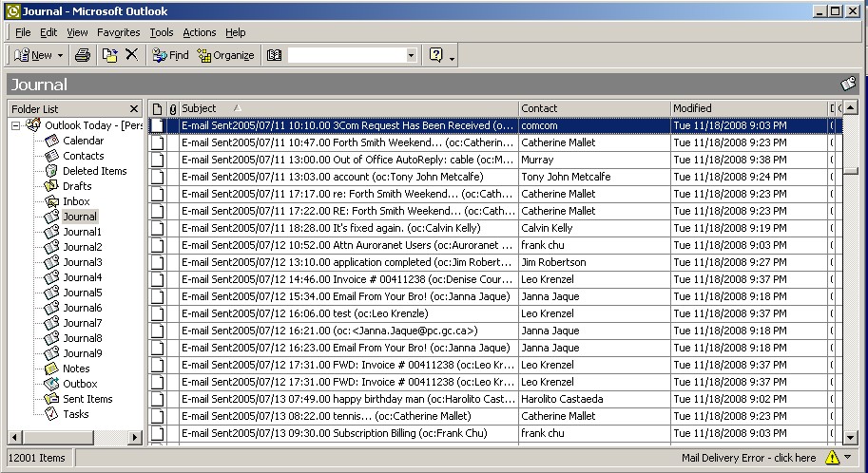Open the File menu

[23, 32]
